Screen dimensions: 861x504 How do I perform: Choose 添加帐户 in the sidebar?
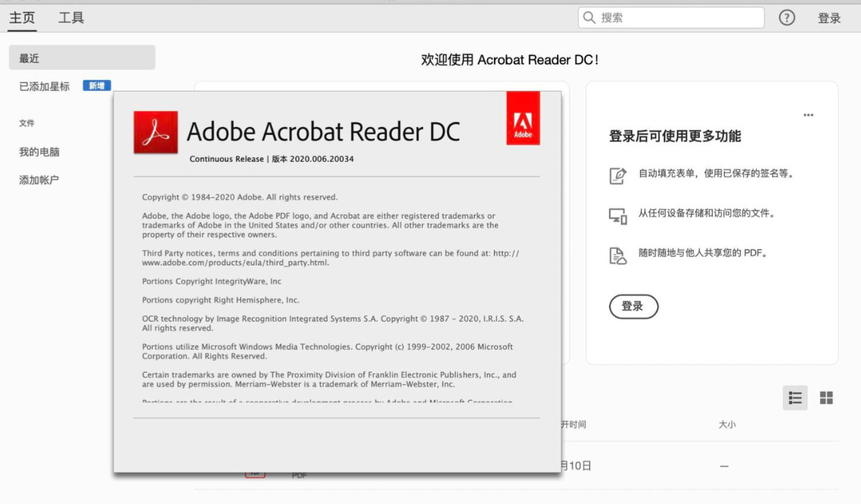point(39,180)
